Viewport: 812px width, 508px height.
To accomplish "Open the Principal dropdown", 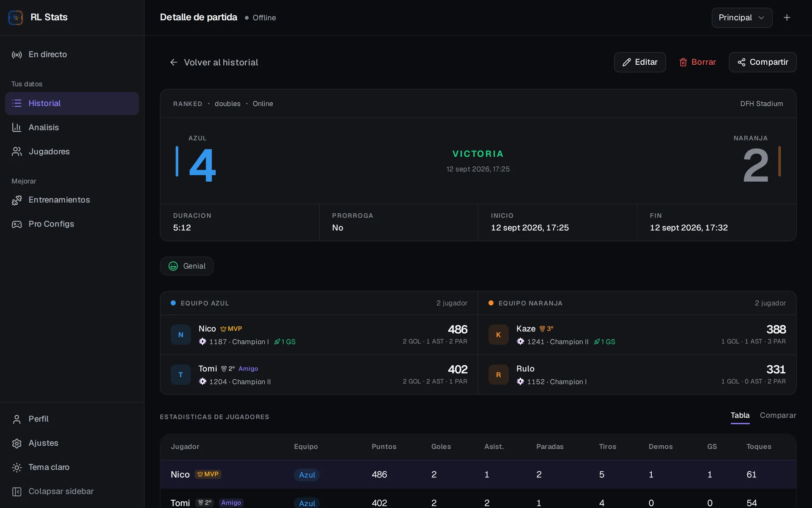I will (742, 18).
